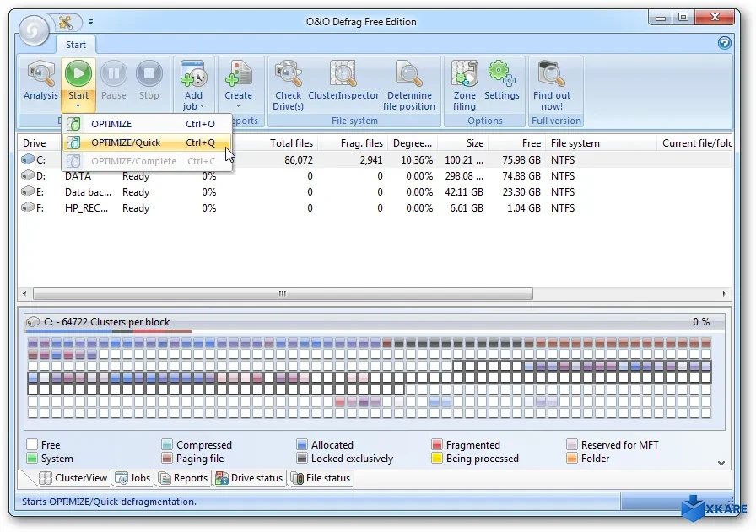Click the Add job icon

[x=193, y=74]
